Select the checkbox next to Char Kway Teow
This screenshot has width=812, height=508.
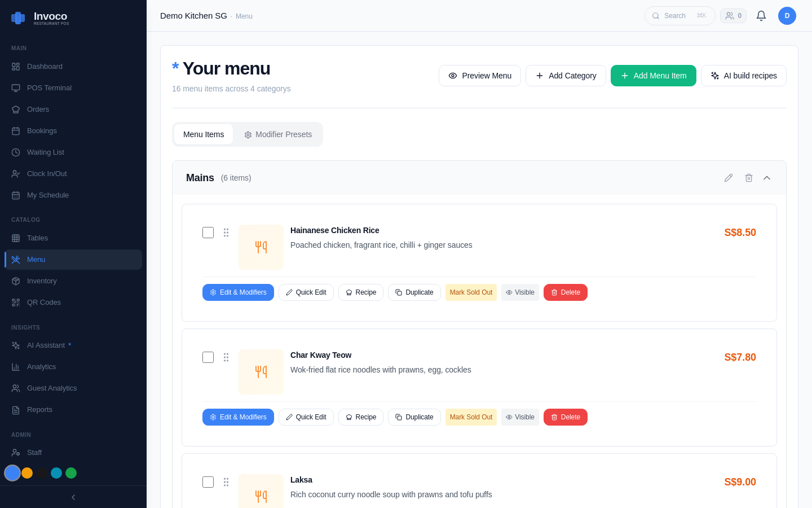point(208,357)
